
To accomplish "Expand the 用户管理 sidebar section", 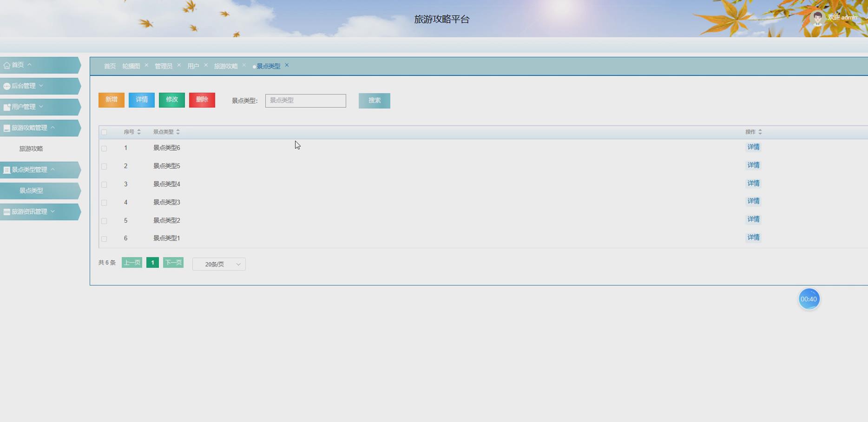I will pos(42,106).
